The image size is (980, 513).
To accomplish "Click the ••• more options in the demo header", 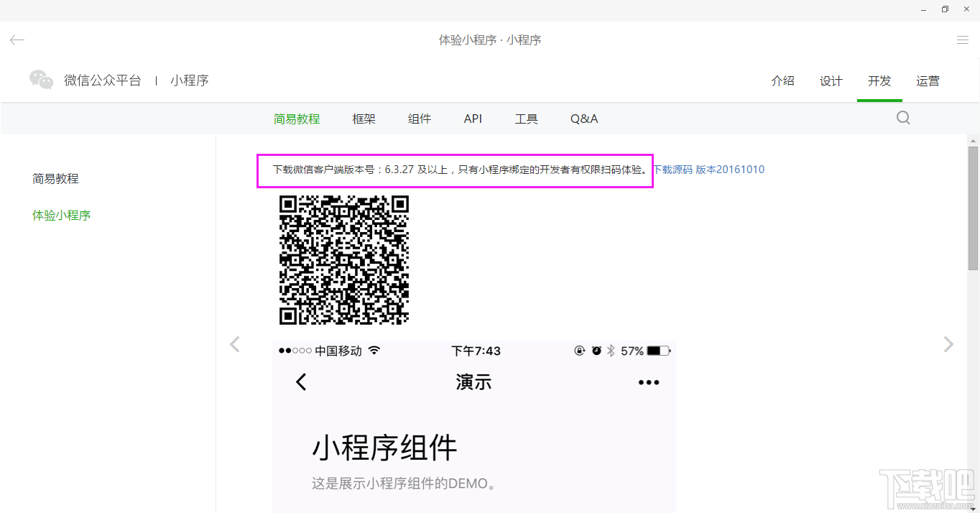I will [x=649, y=382].
